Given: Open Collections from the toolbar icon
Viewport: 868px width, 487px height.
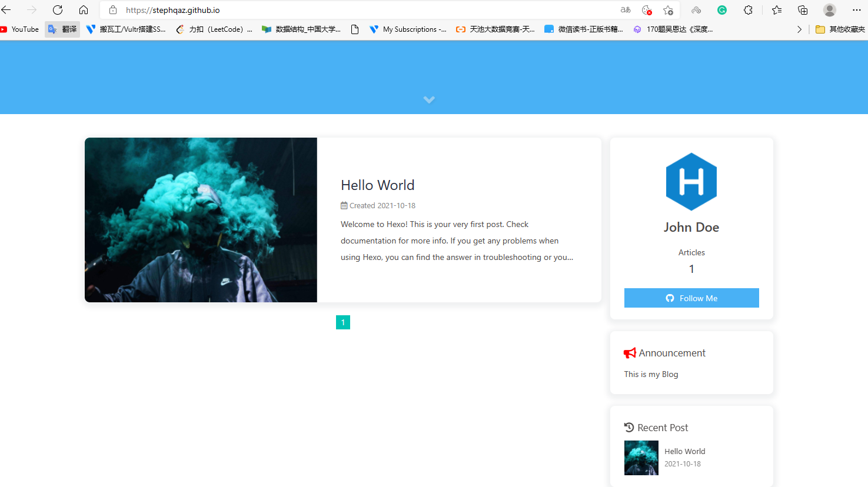Looking at the screenshot, I should [x=802, y=10].
